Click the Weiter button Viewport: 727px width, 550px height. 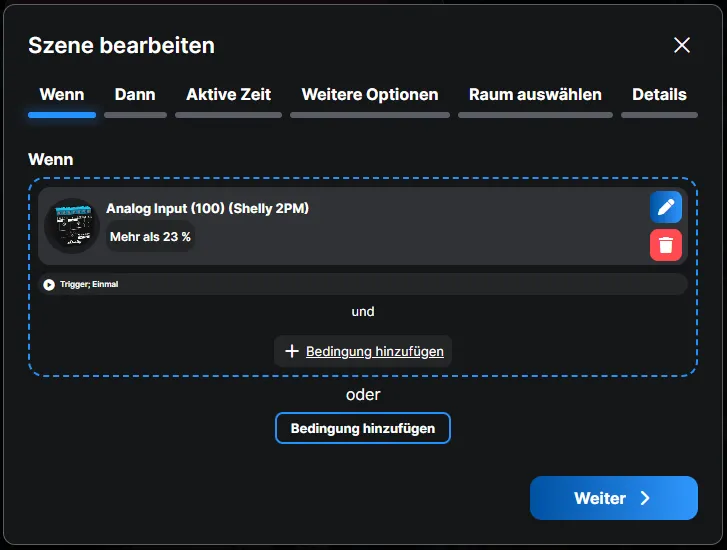click(612, 498)
